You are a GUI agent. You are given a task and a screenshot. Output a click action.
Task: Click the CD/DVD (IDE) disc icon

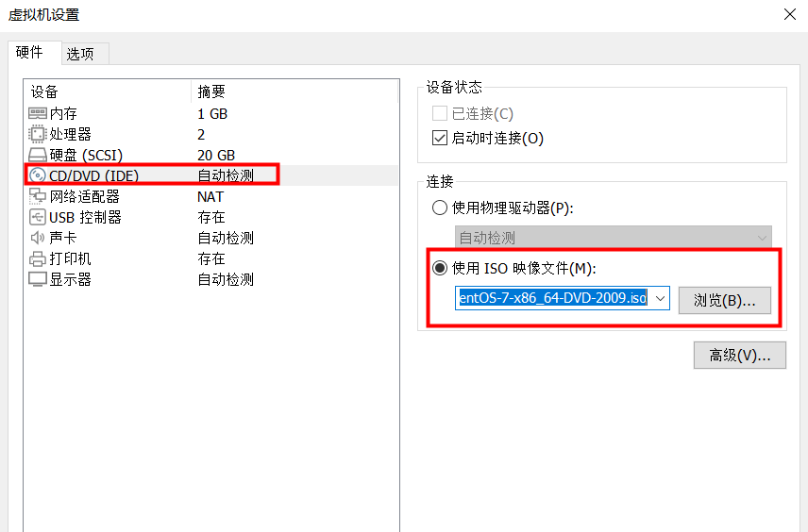pyautogui.click(x=38, y=175)
